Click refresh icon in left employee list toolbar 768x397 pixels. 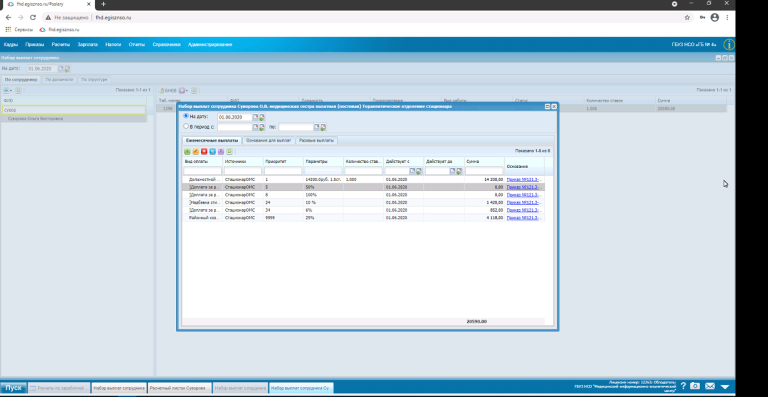pos(18,91)
